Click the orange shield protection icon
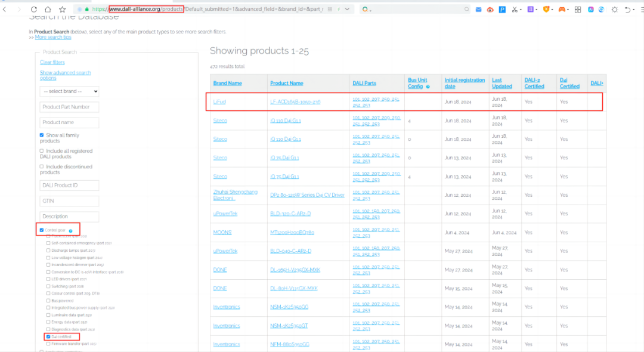644x352 pixels. (546, 10)
